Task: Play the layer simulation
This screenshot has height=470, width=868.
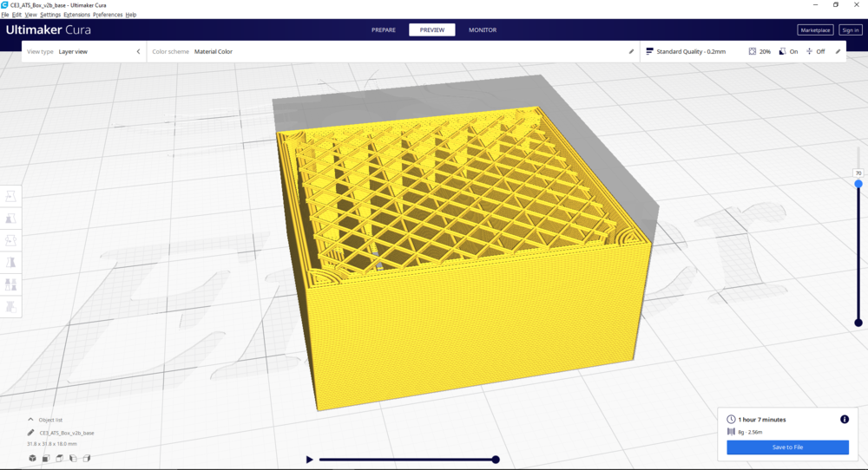Action: point(310,460)
